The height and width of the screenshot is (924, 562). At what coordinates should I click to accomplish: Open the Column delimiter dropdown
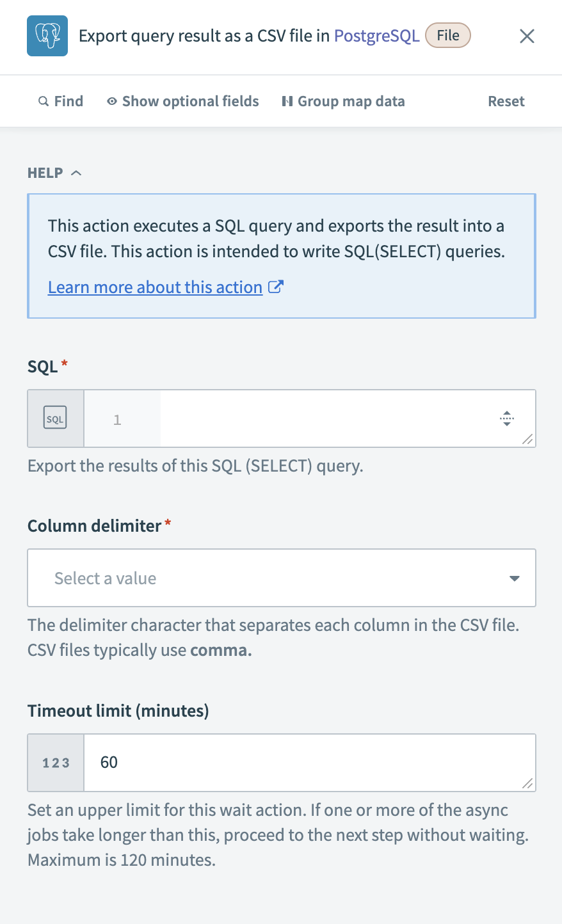[x=281, y=578]
